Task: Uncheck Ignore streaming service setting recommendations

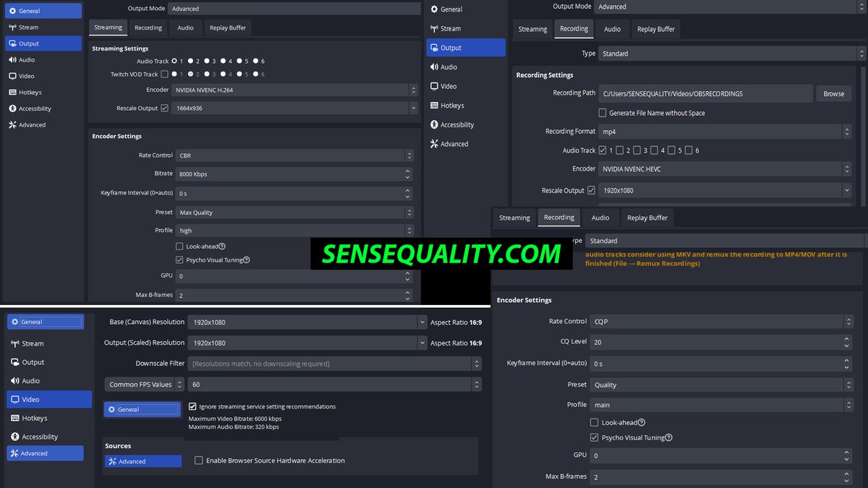Action: (x=192, y=406)
